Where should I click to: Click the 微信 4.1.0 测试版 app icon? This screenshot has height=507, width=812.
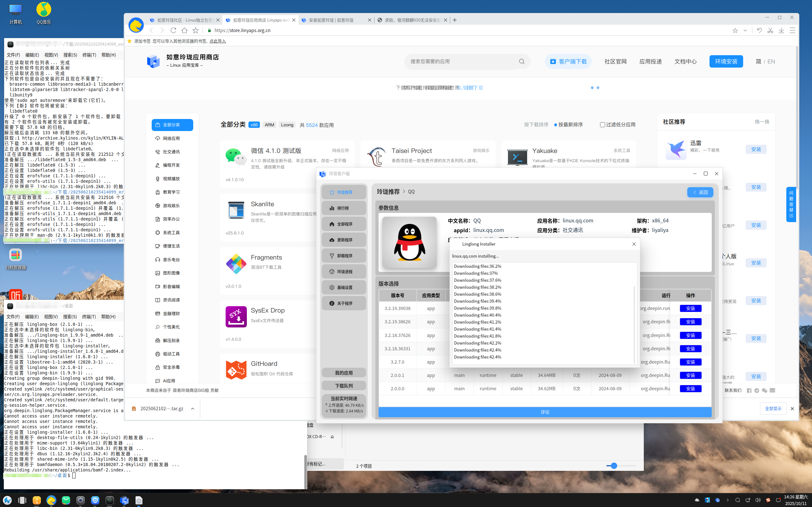(236, 157)
